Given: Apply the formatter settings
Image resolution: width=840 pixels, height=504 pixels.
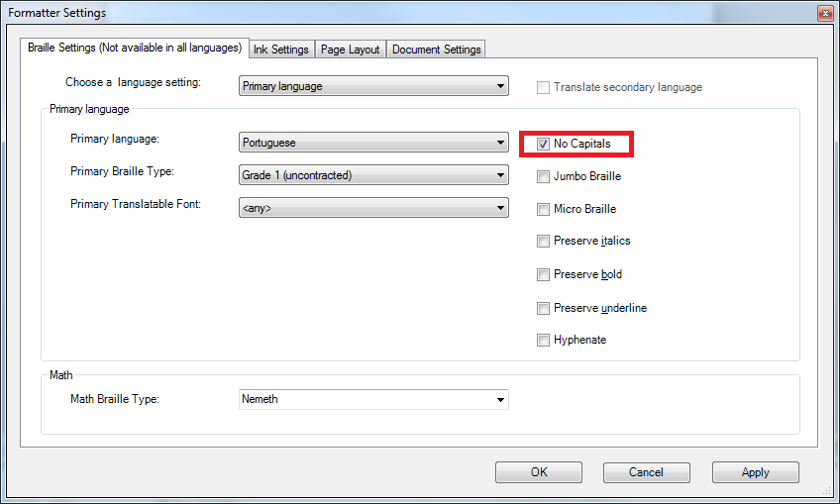Looking at the screenshot, I should click(x=755, y=472).
